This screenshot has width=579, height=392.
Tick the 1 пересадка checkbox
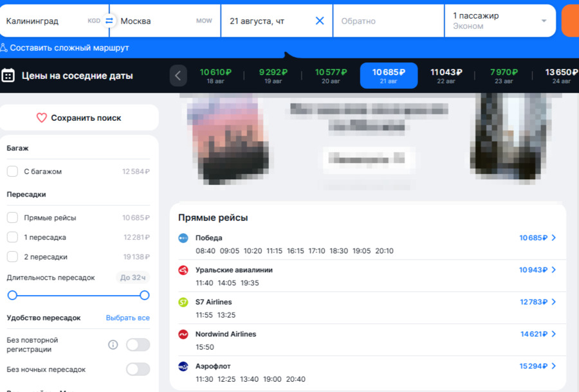(x=12, y=237)
